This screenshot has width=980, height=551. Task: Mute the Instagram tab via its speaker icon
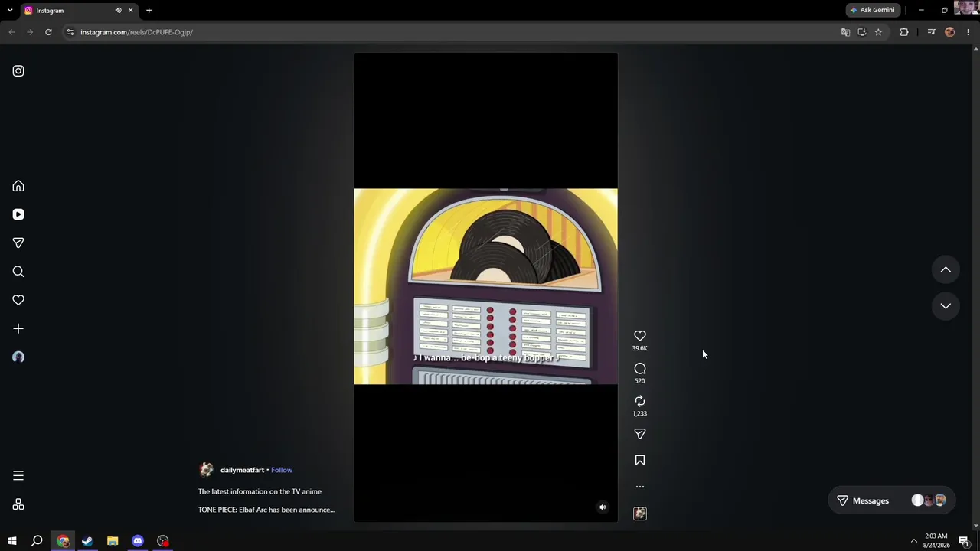pos(118,11)
